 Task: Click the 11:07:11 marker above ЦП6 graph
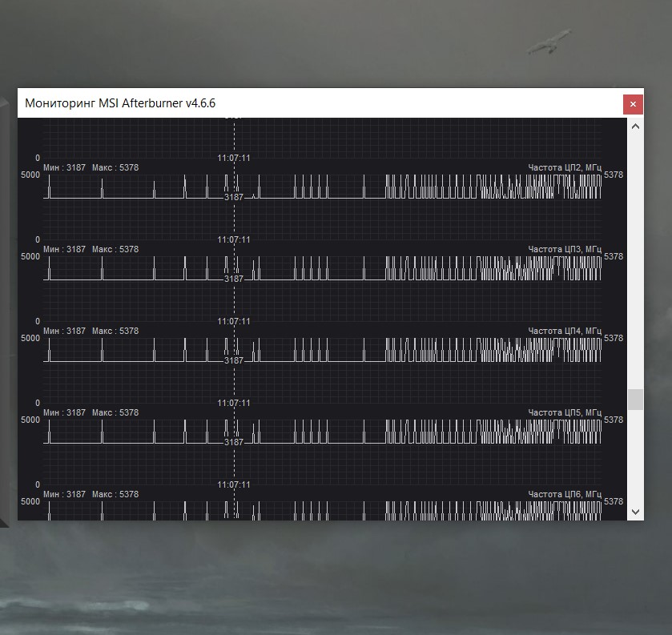[x=234, y=484]
